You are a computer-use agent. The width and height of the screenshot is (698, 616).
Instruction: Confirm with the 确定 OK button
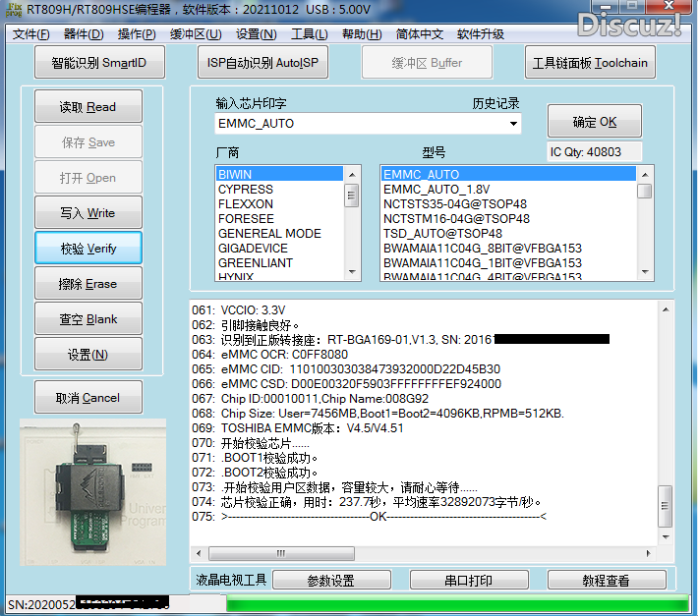point(594,122)
